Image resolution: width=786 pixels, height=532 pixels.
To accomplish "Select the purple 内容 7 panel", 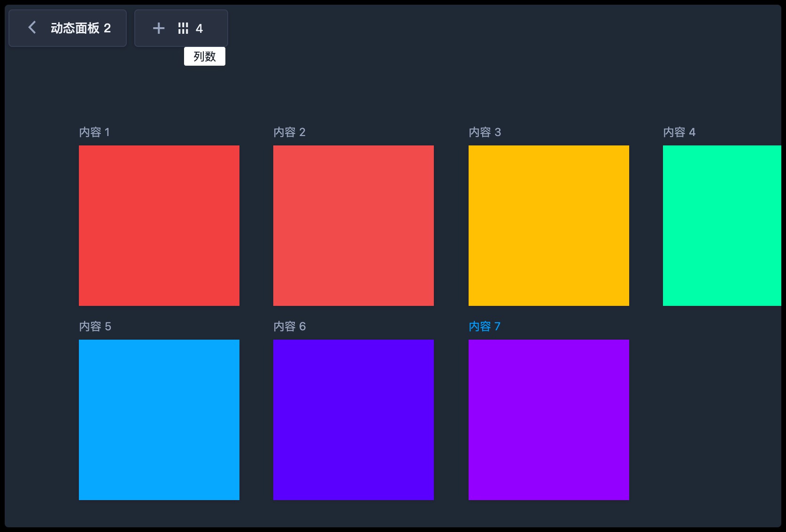I will click(549, 420).
